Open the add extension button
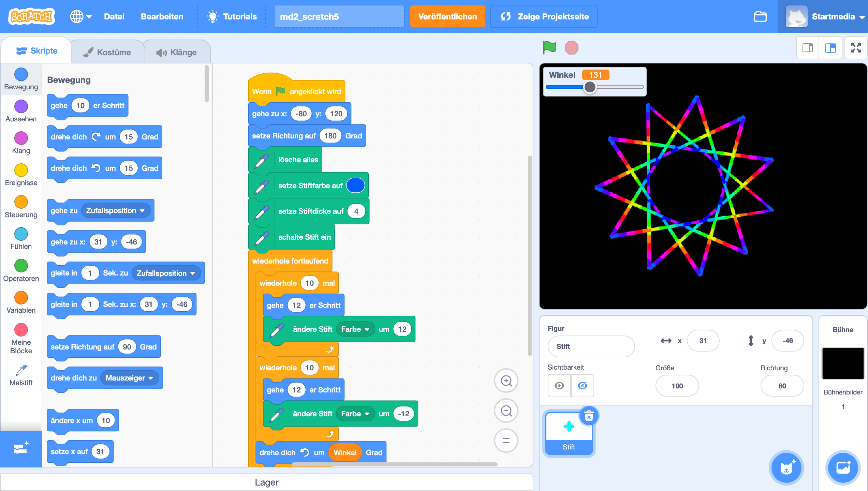Screen dimensions: 868x491 coord(21,448)
